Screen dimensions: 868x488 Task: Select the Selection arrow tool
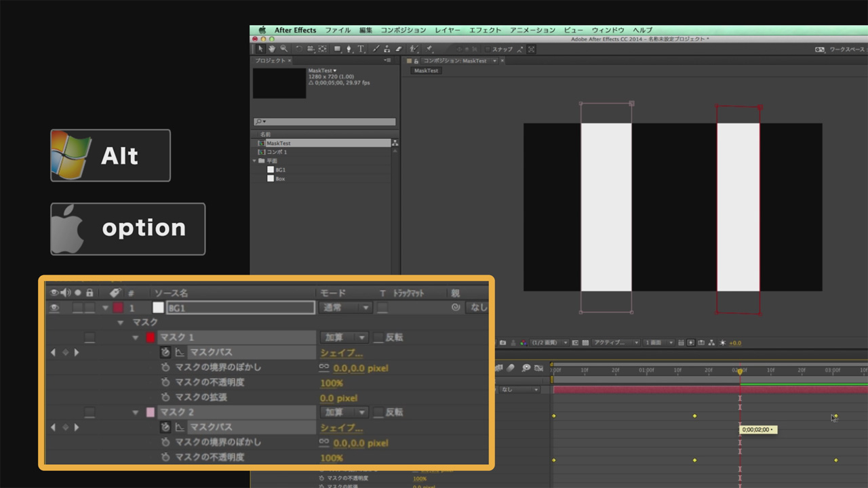coord(260,49)
